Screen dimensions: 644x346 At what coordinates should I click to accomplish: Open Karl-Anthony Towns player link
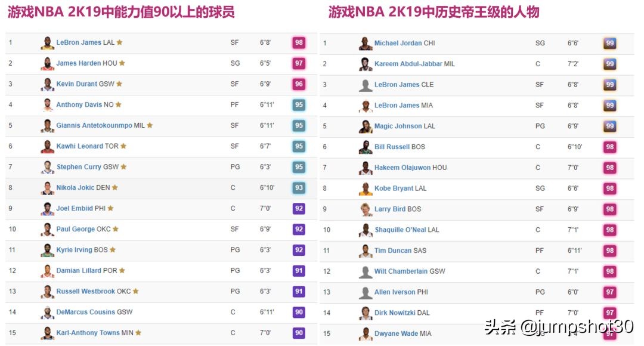tap(88, 333)
